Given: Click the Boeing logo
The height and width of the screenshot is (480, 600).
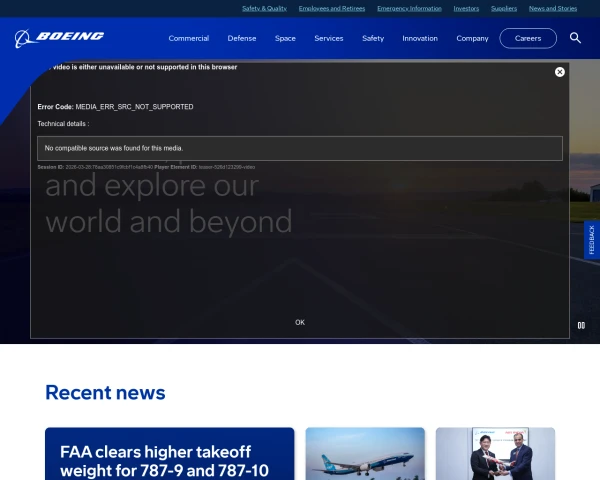Looking at the screenshot, I should click(59, 38).
